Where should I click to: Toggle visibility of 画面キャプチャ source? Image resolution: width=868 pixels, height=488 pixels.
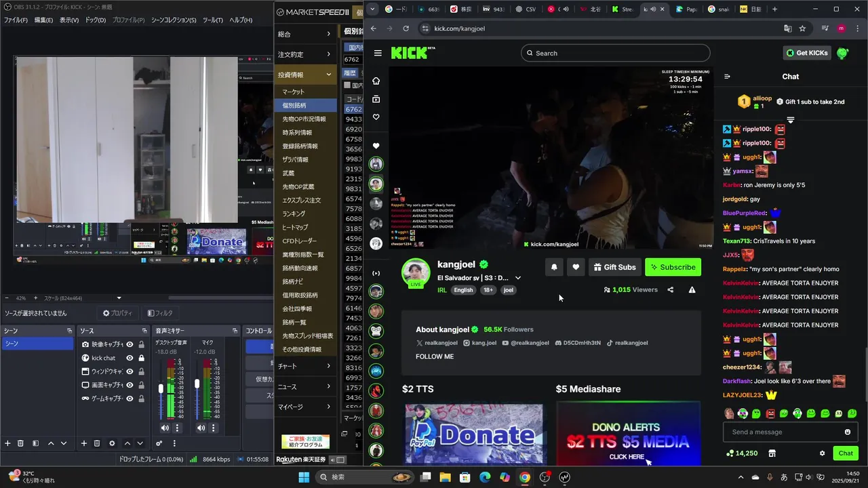click(x=130, y=385)
